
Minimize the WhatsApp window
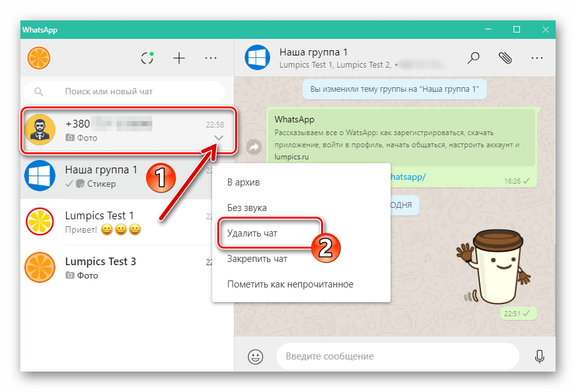coord(488,29)
